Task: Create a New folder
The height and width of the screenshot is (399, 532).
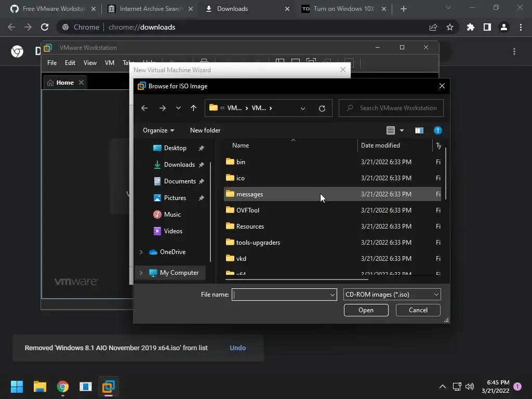Action: coord(205,130)
